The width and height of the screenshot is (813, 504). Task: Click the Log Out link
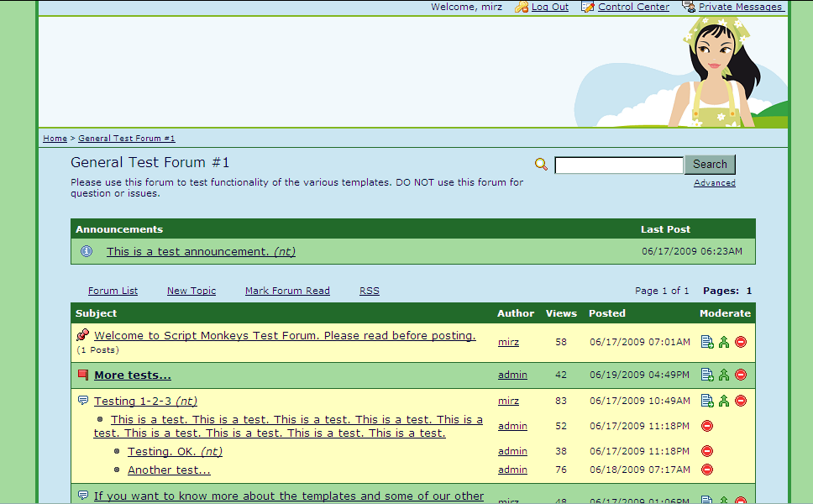point(549,7)
